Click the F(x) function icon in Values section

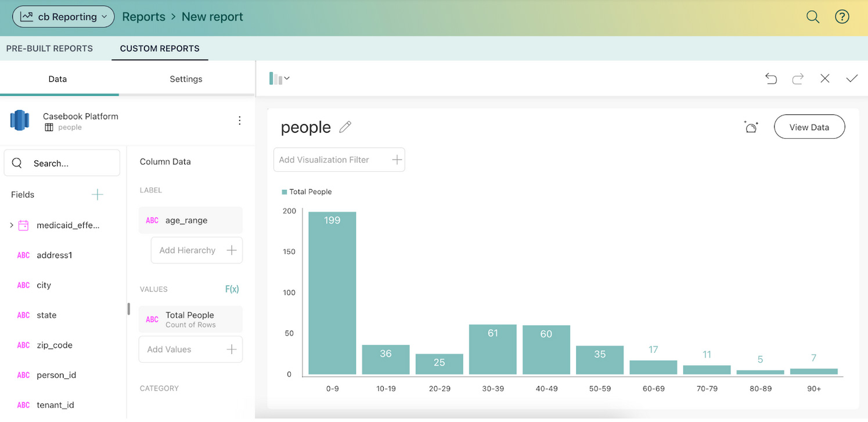click(232, 288)
